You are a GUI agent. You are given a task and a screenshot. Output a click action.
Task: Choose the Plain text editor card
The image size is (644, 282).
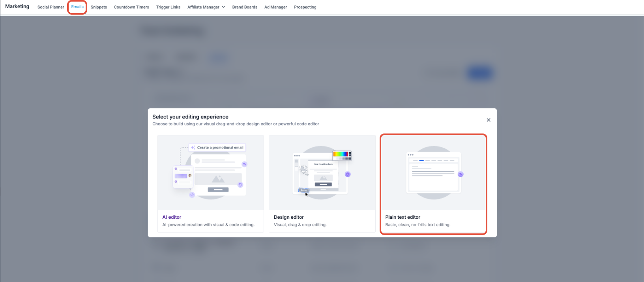click(433, 184)
